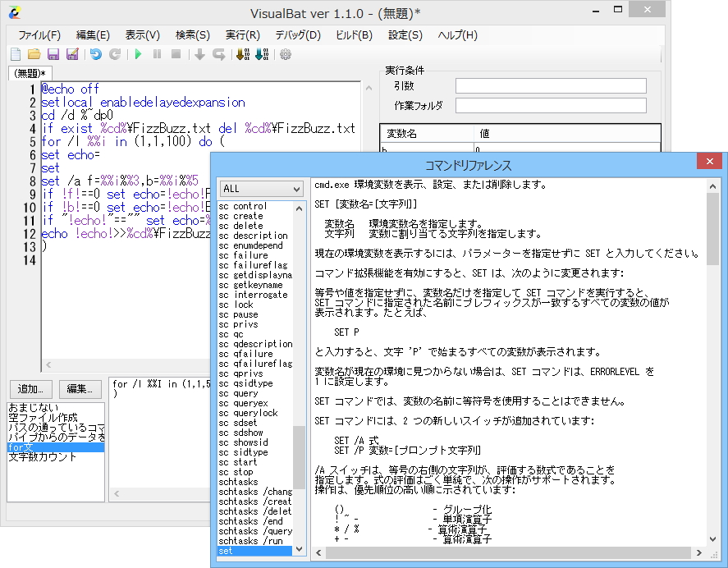
Task: Select the highlighted 'set' command entry
Action: coord(255,551)
